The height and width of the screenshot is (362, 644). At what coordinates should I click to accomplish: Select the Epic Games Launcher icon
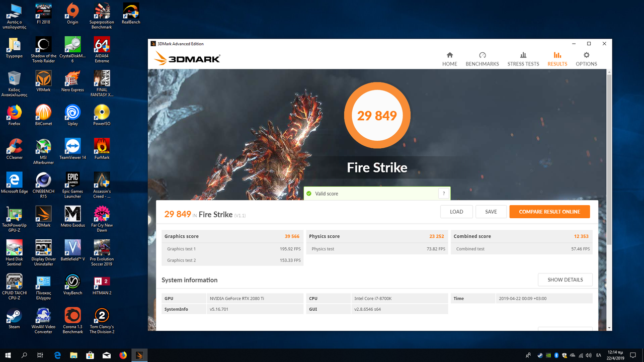click(x=72, y=185)
